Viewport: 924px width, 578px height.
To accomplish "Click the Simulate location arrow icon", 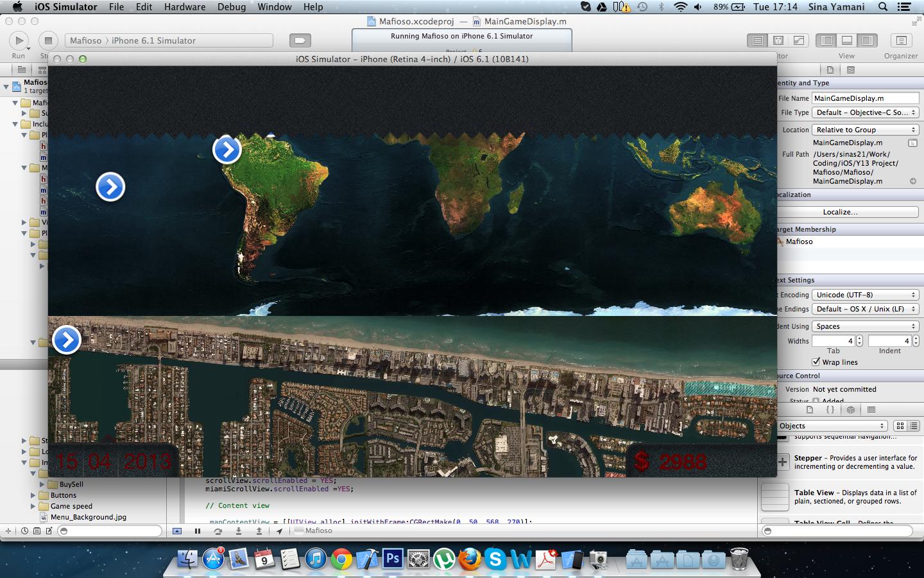I will pos(279,531).
